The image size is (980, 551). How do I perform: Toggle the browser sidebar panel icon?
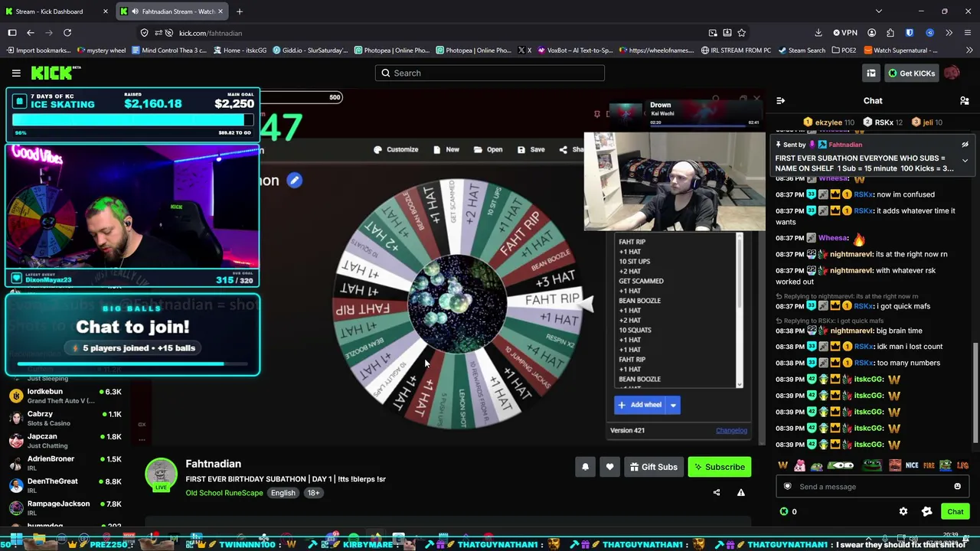12,33
